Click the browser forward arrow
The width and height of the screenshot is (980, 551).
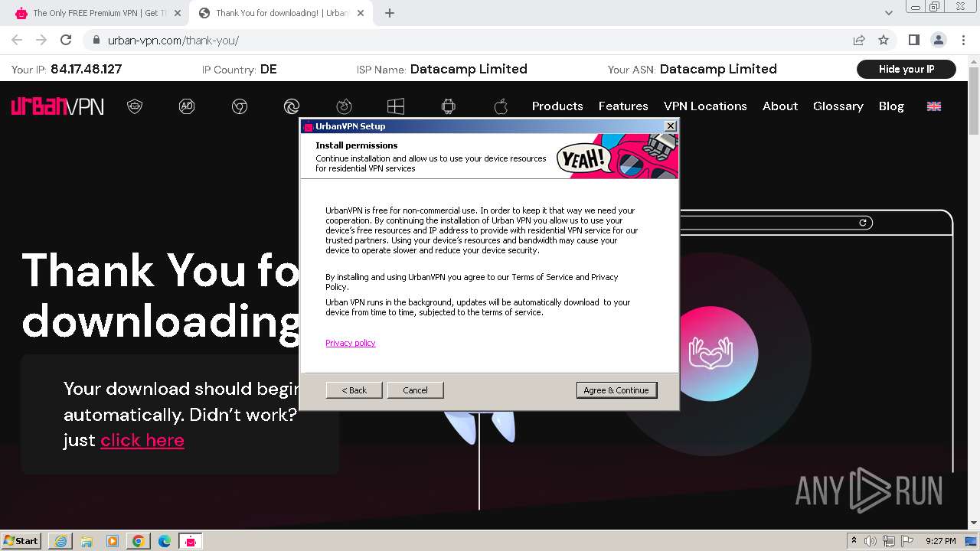(41, 40)
